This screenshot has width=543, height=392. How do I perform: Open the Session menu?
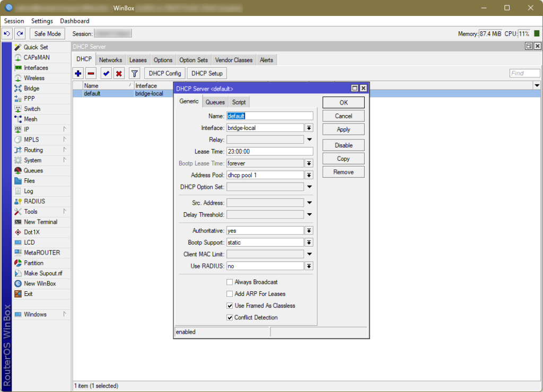coord(14,21)
